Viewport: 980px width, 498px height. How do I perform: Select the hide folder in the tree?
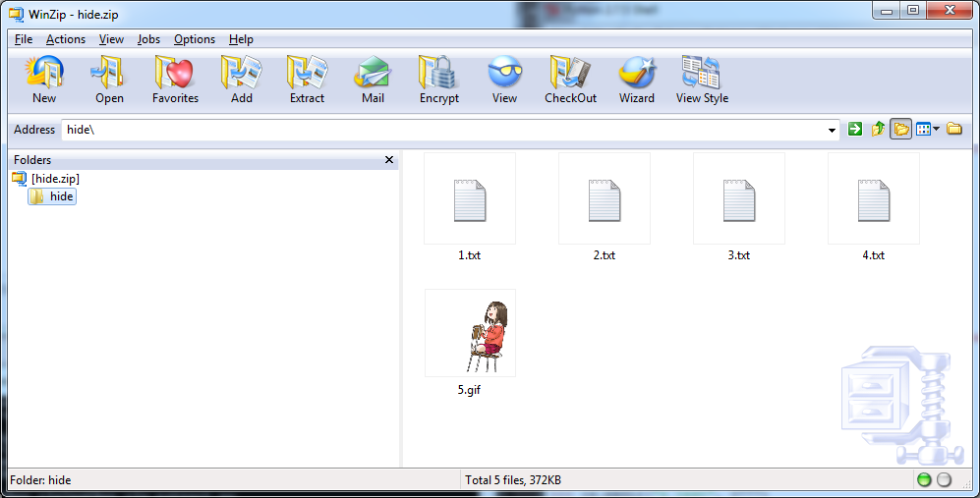pos(52,196)
